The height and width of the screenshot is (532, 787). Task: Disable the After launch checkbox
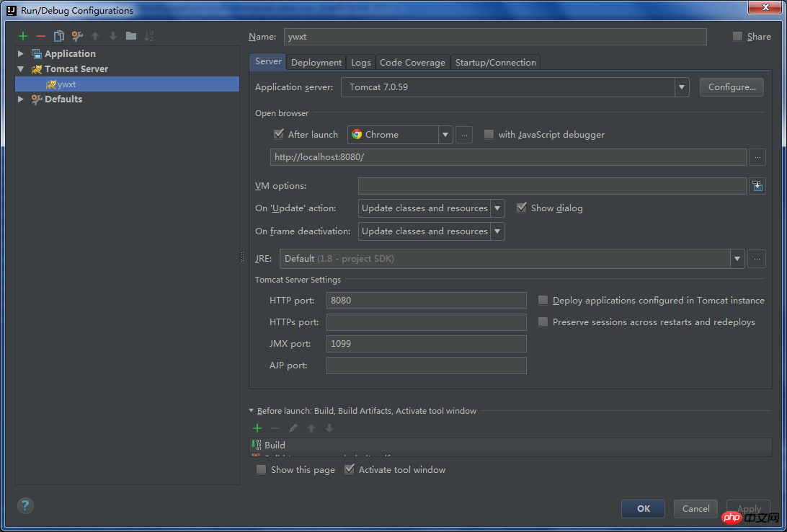tap(279, 135)
